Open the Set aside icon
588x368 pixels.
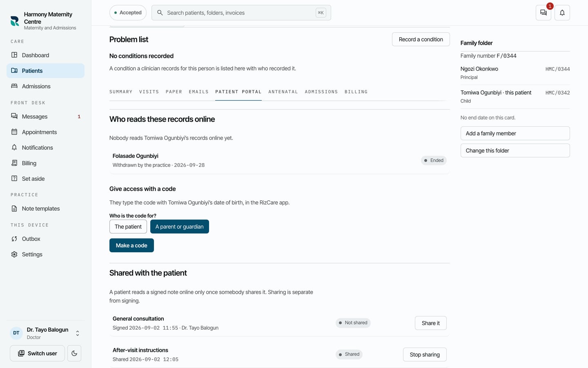[x=14, y=179]
